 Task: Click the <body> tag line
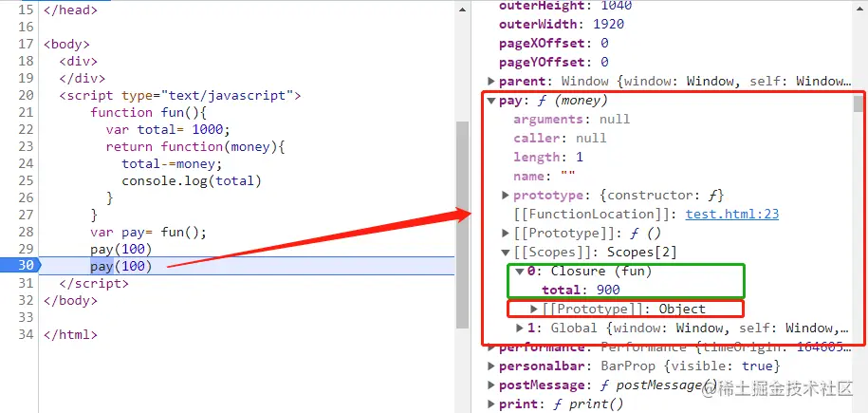(66, 45)
